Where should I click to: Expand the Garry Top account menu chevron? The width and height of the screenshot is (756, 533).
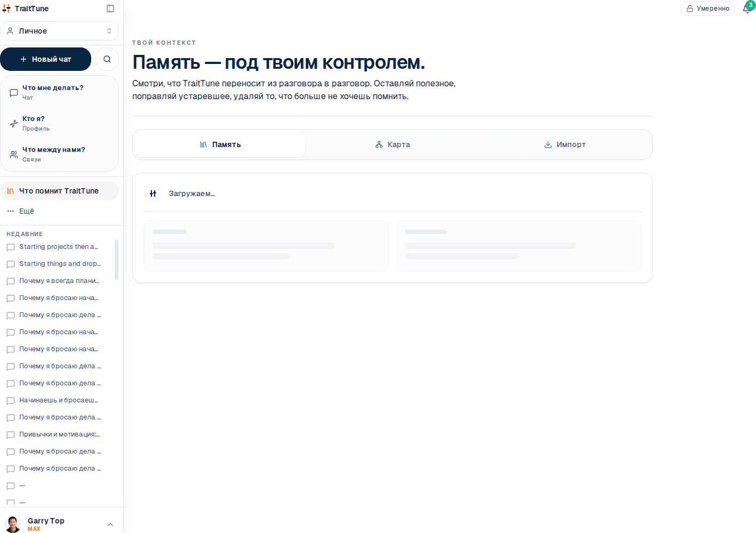[110, 524]
